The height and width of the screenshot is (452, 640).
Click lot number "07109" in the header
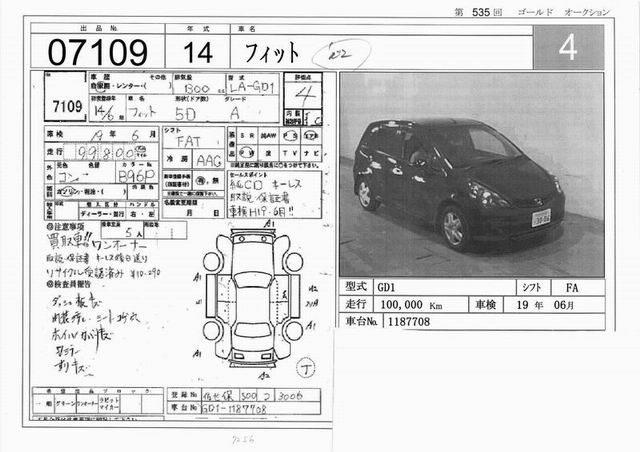[x=97, y=53]
